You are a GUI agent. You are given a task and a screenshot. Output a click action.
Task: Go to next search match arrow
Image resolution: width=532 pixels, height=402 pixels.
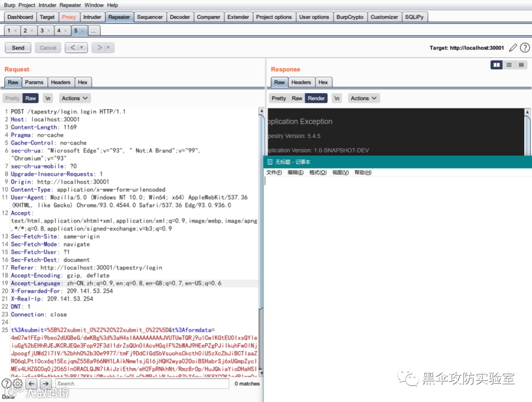tap(46, 384)
